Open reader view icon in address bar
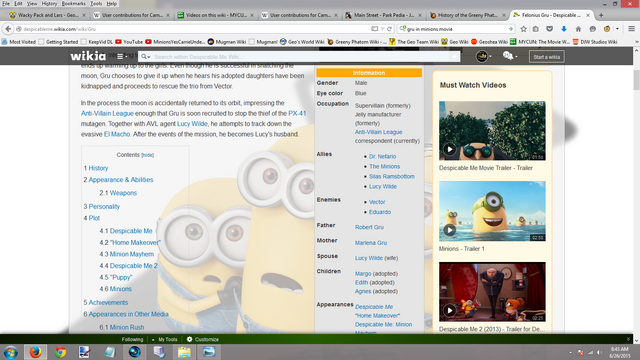 tap(374, 29)
